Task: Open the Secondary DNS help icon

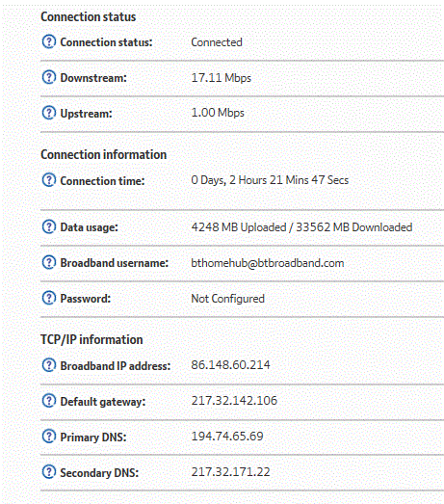Action: (x=49, y=472)
